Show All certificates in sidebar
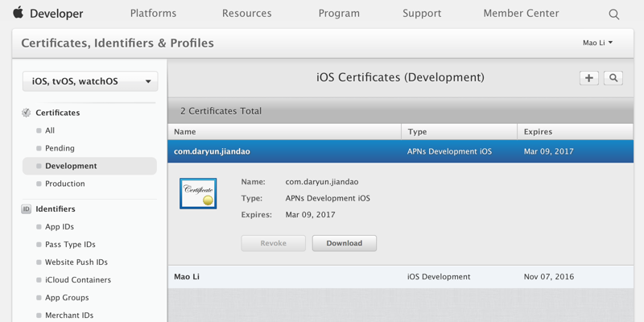 tap(50, 130)
